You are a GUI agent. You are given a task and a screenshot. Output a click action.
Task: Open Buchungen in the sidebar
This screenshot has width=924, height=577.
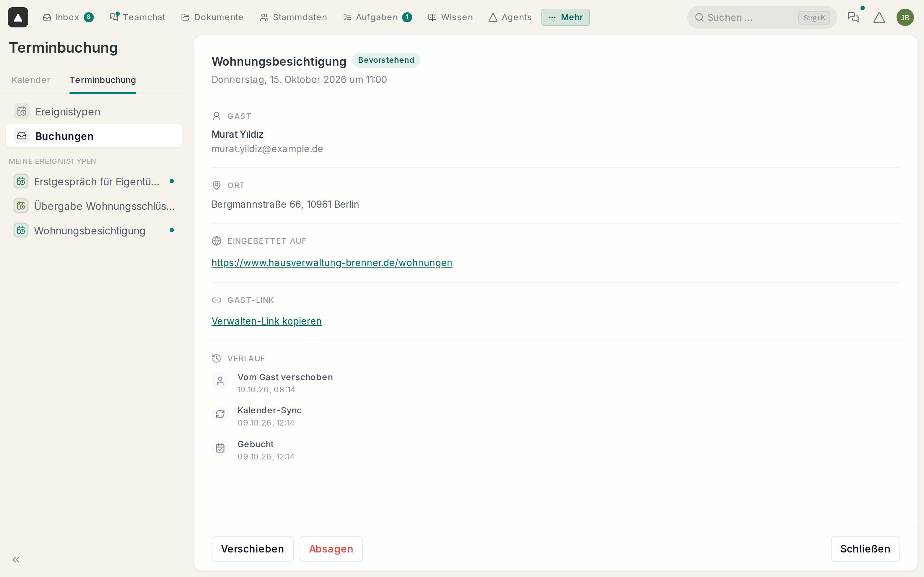point(94,136)
